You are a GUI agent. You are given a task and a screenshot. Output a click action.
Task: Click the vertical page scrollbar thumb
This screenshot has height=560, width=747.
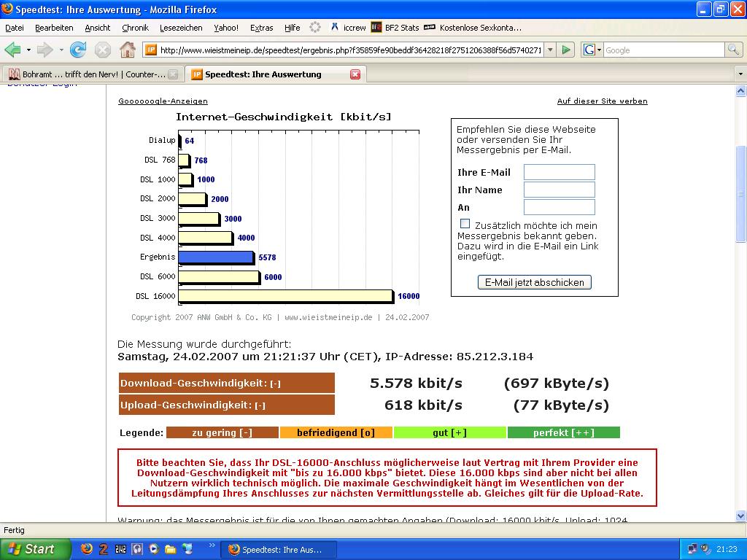pyautogui.click(x=740, y=193)
